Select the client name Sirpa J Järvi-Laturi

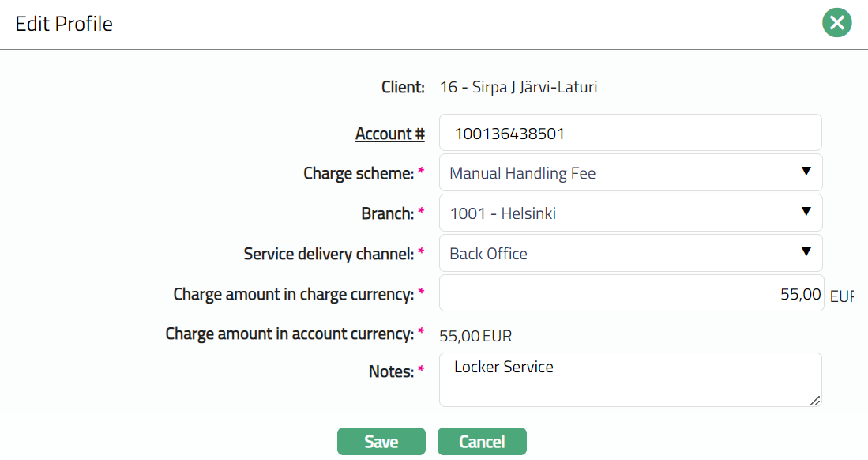click(x=534, y=87)
